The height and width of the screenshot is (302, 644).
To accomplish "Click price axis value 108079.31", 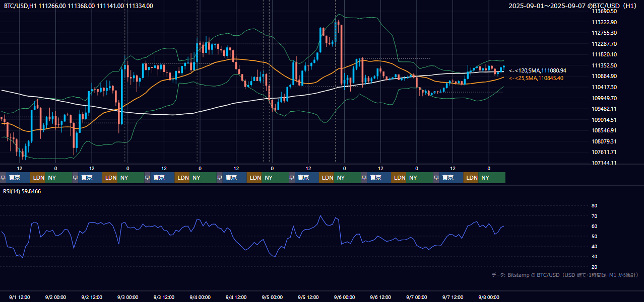I will [x=604, y=141].
